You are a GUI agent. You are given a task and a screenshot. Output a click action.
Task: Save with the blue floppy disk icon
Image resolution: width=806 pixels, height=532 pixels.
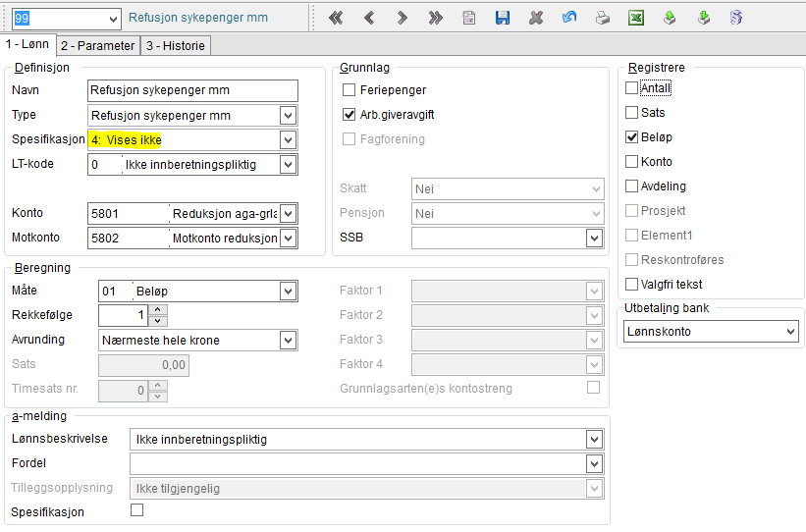pos(503,18)
